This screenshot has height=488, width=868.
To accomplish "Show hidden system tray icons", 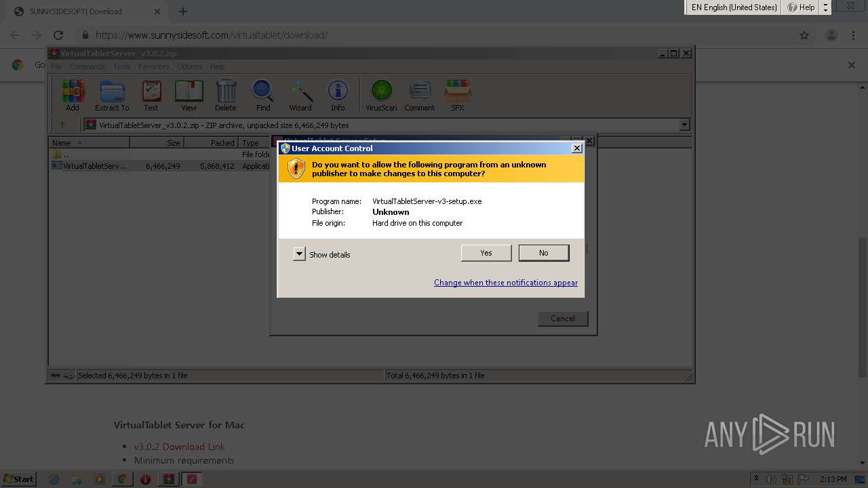I will click(x=756, y=479).
